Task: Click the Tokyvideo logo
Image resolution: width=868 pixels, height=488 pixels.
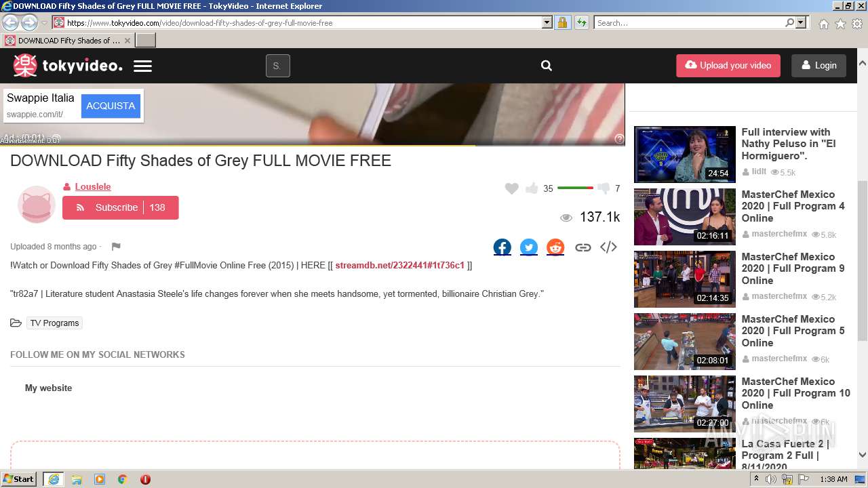Action: pos(68,66)
